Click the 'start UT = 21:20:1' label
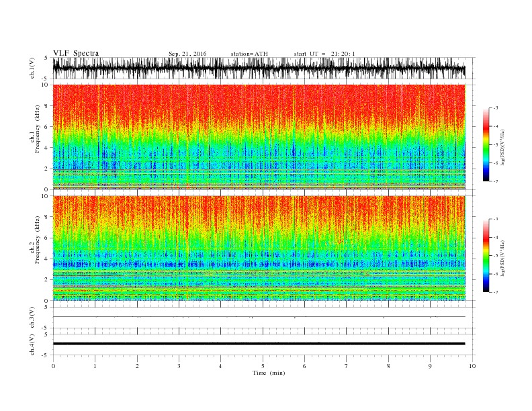 coord(324,54)
